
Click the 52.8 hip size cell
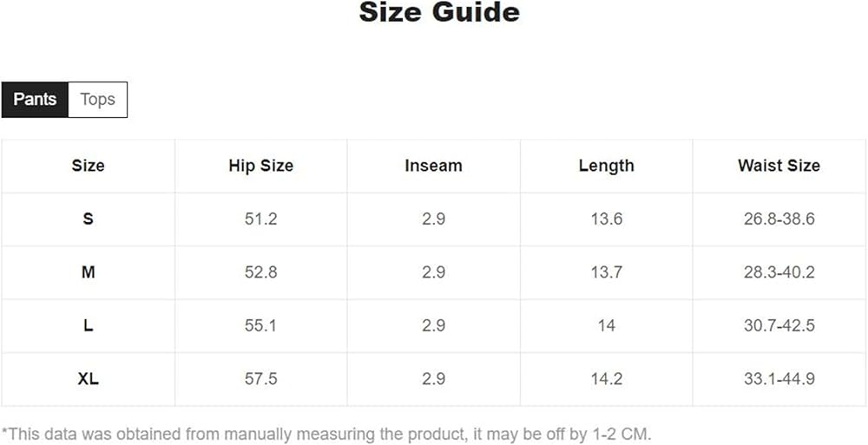click(x=260, y=272)
